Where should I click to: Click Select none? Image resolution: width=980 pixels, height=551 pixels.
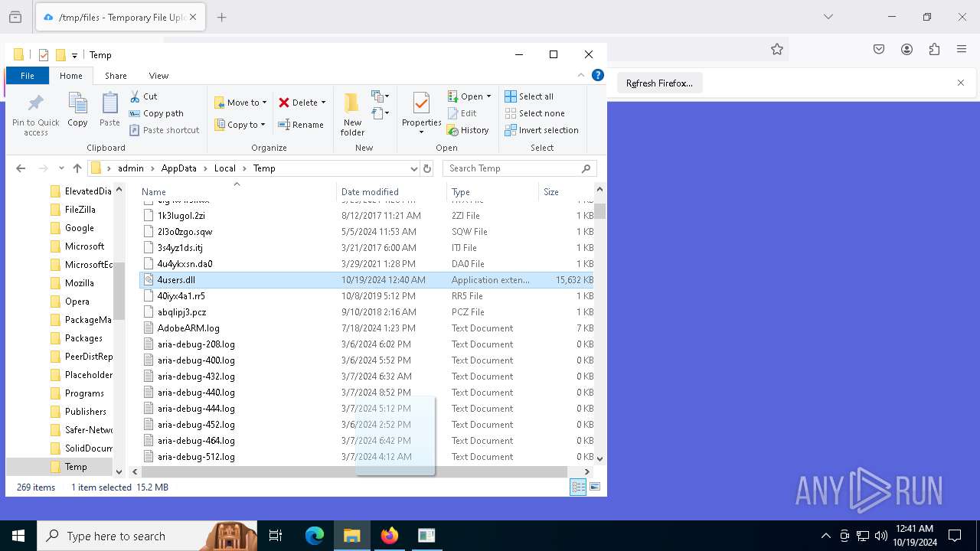[534, 113]
